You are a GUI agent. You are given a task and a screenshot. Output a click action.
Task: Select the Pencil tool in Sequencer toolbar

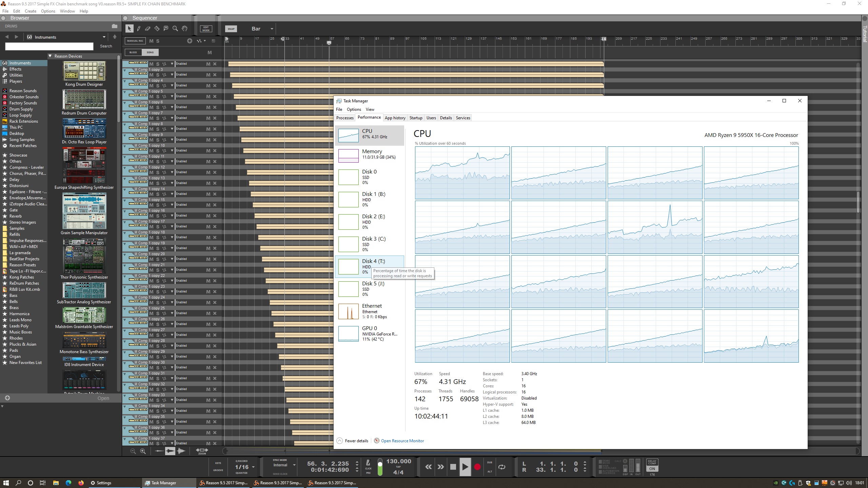[x=139, y=28]
